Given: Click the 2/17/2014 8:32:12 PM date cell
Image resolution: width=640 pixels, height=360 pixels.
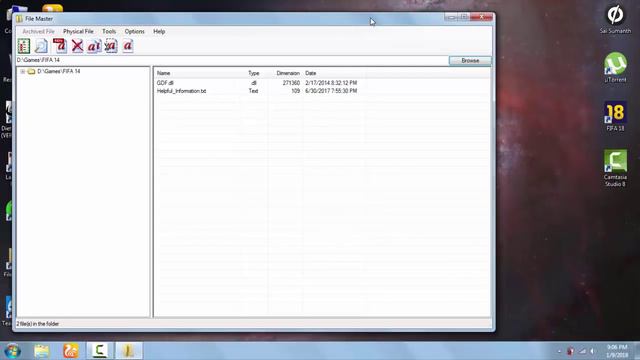Looking at the screenshot, I should click(x=331, y=83).
